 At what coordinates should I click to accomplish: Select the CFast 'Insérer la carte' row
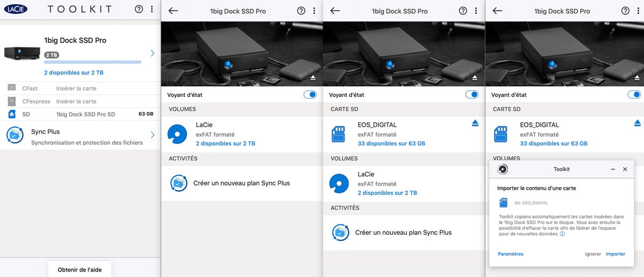coord(80,88)
